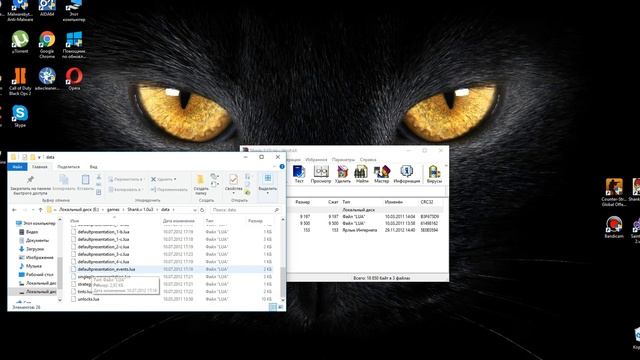Click the Удалить icon in WinRAR toolbar
This screenshot has height=360, width=640.
pyautogui.click(x=342, y=174)
